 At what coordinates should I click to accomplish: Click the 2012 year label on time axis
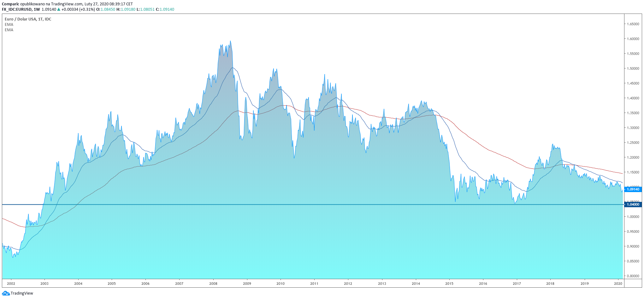(348, 284)
